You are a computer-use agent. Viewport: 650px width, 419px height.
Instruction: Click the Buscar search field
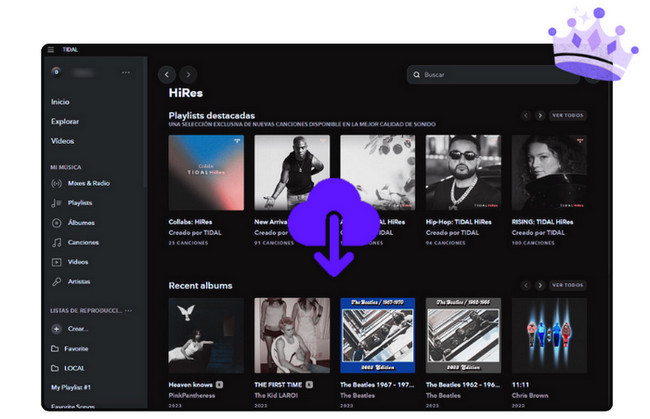coord(493,75)
